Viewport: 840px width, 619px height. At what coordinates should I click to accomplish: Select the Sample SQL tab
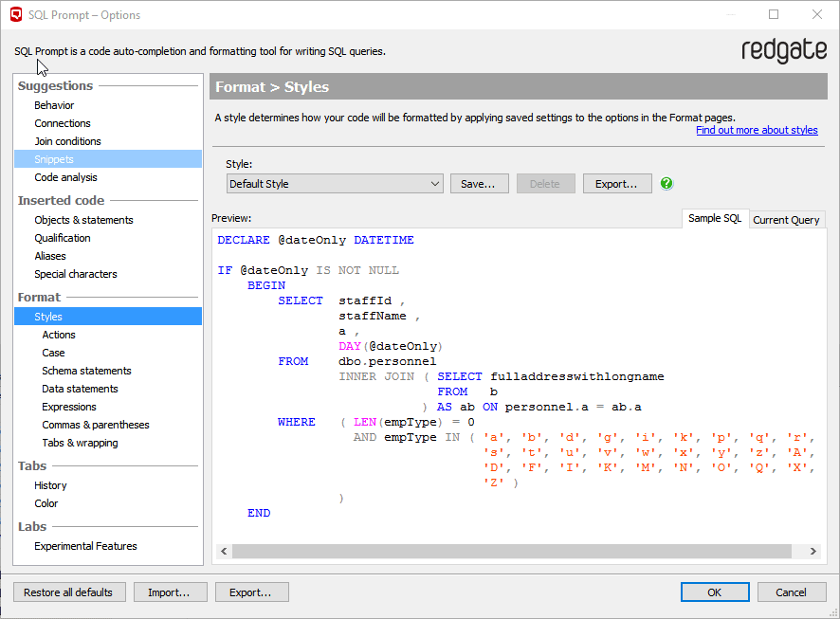coord(715,218)
